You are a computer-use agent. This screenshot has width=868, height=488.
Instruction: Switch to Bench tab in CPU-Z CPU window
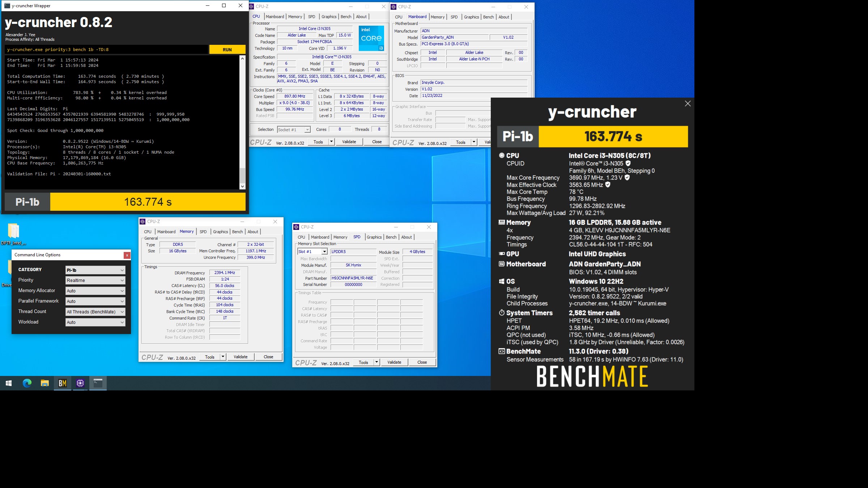pos(346,17)
